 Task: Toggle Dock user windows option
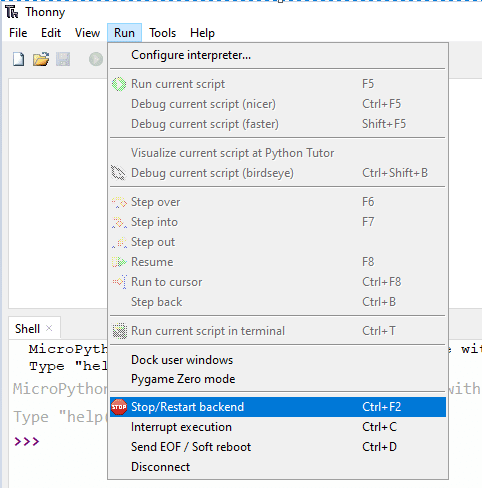278,360
